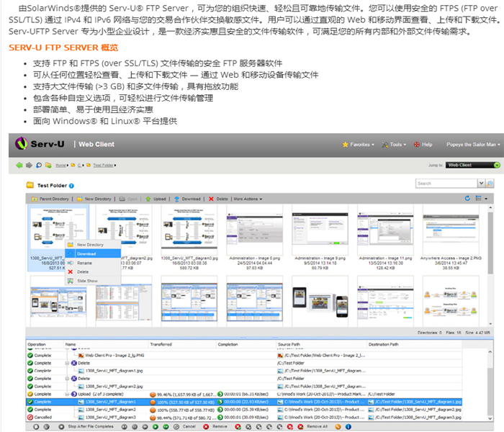Choose Rename in the context menu
The height and width of the screenshot is (432, 504).
pyautogui.click(x=93, y=263)
